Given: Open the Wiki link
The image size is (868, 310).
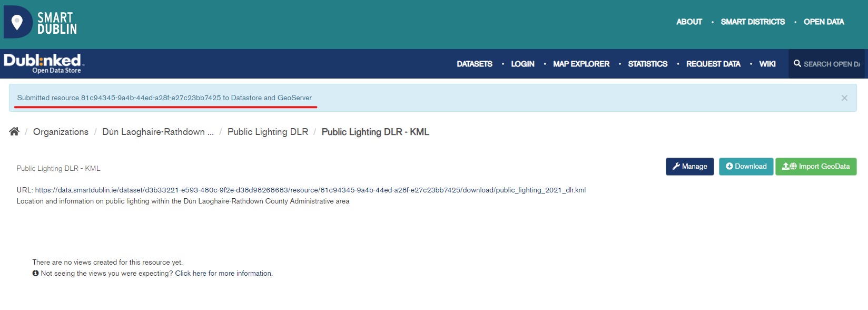Looking at the screenshot, I should (x=767, y=64).
